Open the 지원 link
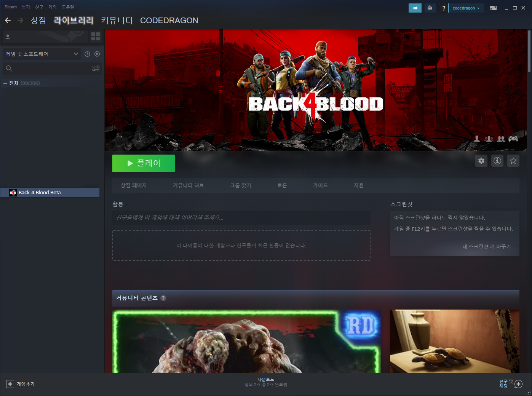The image size is (532, 396). [x=359, y=185]
